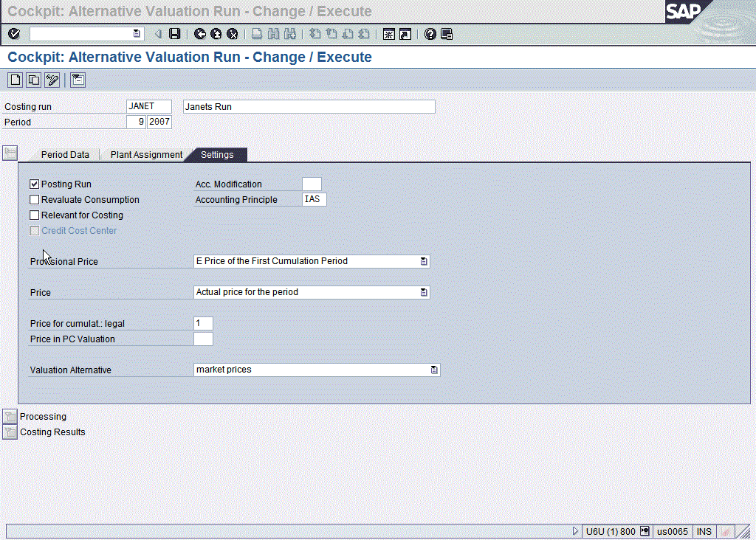
Task: Click the Acc. Modification input field
Action: 312,184
